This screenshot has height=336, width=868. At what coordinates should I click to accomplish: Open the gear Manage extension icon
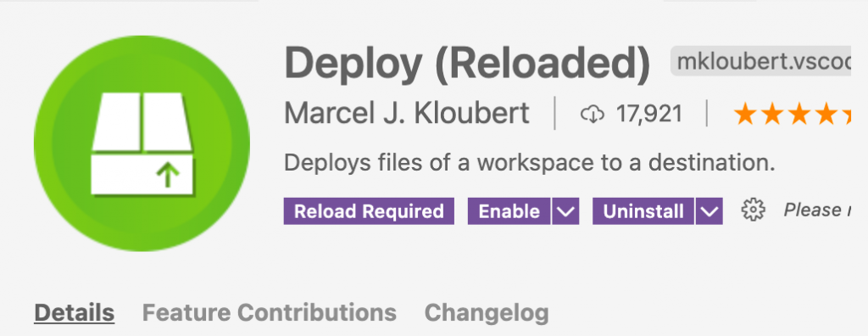[753, 210]
